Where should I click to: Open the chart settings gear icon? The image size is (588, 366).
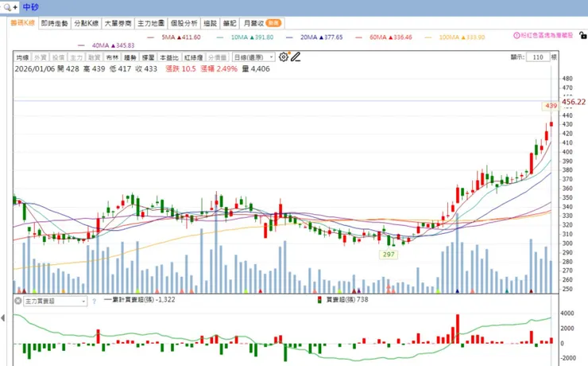coord(284,57)
